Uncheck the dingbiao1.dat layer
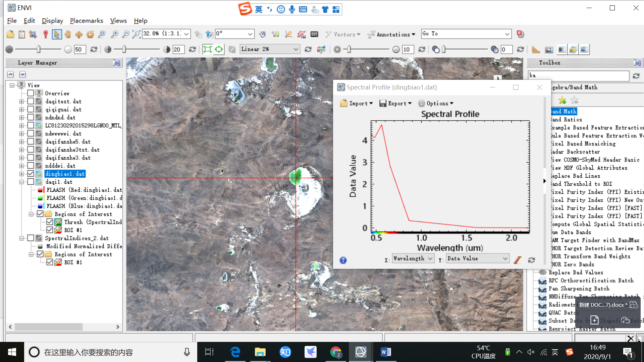644x362 pixels. click(31, 174)
